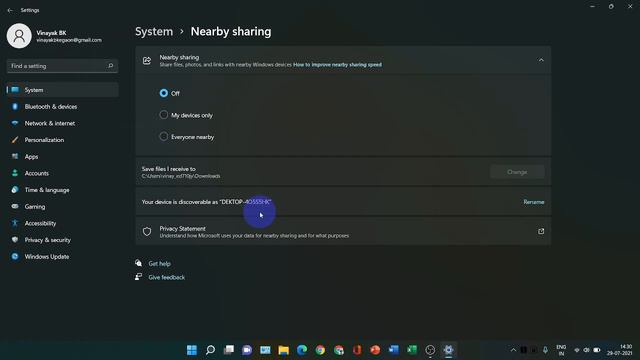Image resolution: width=640 pixels, height=360 pixels.
Task: Open Give feedback link
Action: pos(167,277)
